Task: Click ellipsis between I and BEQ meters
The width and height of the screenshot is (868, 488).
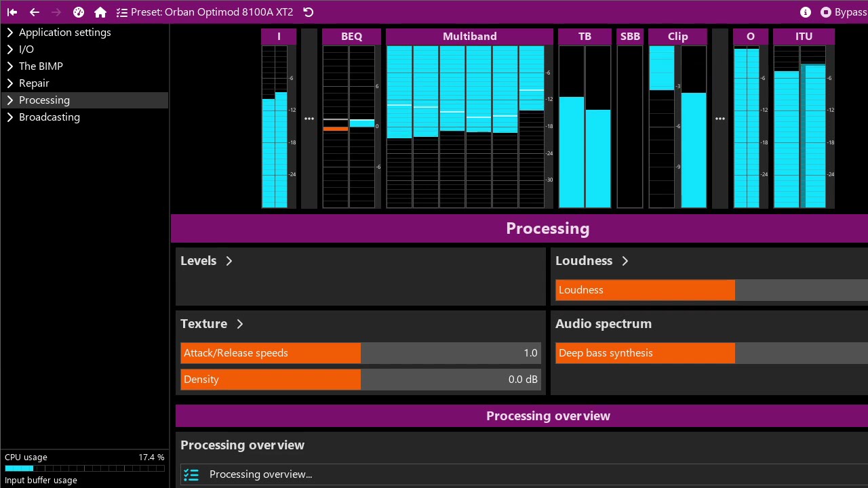Action: tap(309, 119)
